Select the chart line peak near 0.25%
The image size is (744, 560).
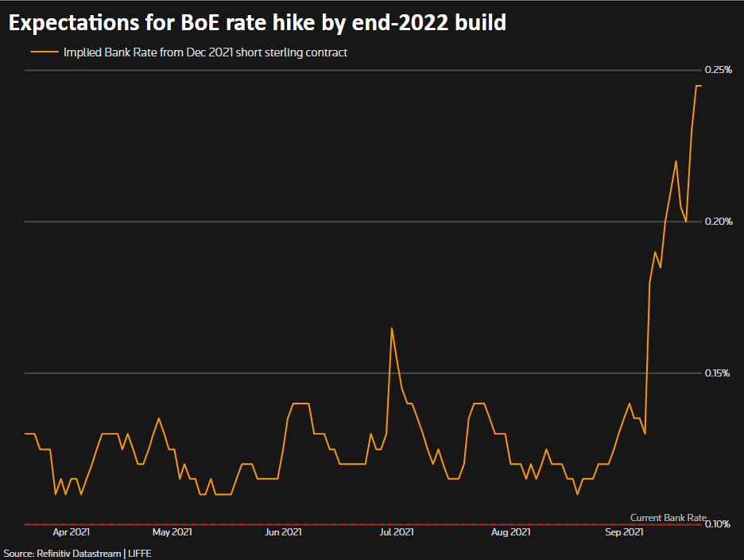click(699, 87)
